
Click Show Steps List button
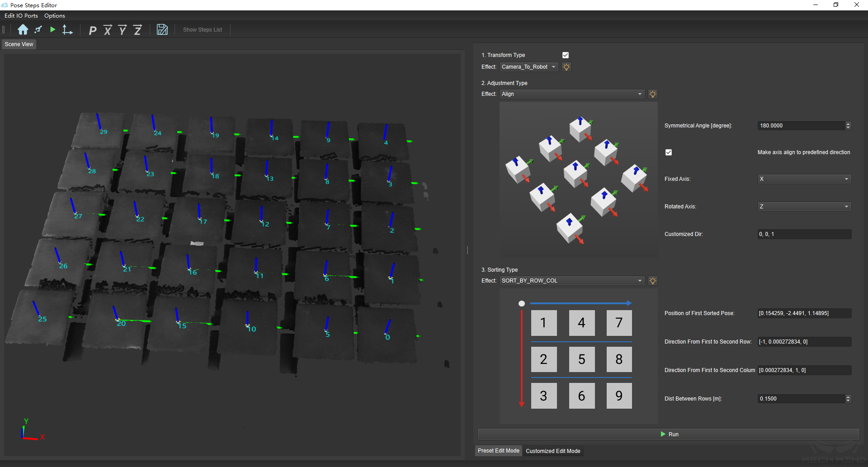tap(202, 30)
